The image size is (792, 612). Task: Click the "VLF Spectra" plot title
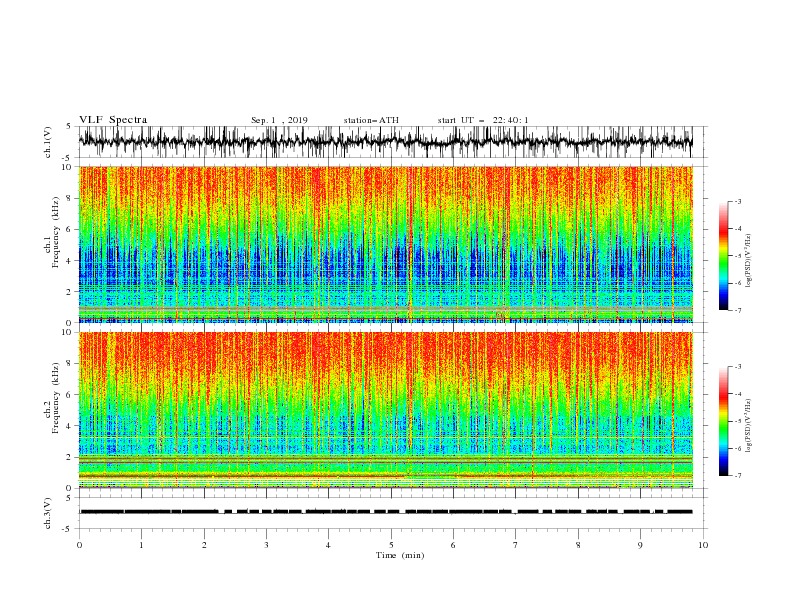[x=113, y=120]
